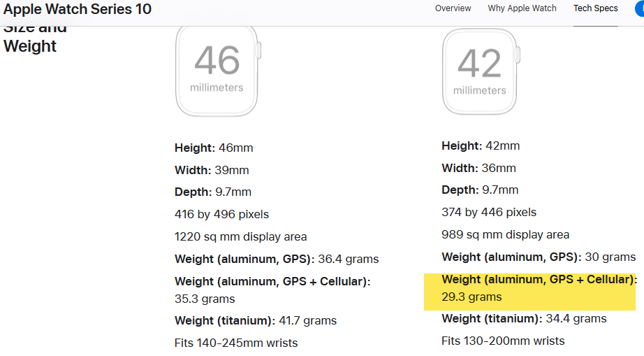Click the 1220 sq mm display area text

coord(241,237)
